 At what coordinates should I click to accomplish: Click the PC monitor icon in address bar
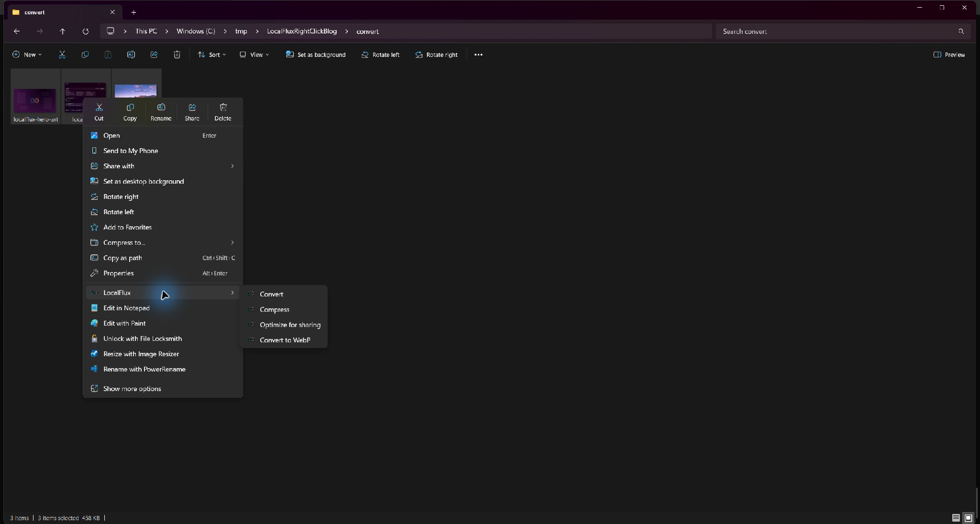pos(111,31)
